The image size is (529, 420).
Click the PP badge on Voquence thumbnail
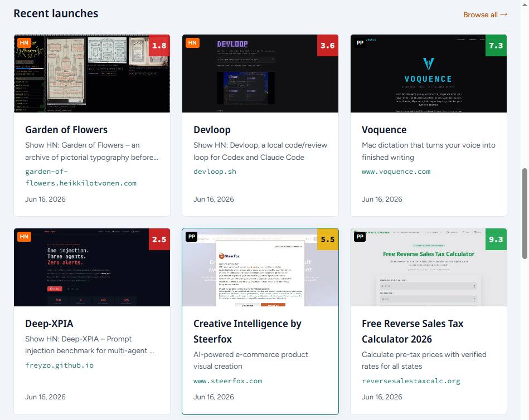(360, 43)
